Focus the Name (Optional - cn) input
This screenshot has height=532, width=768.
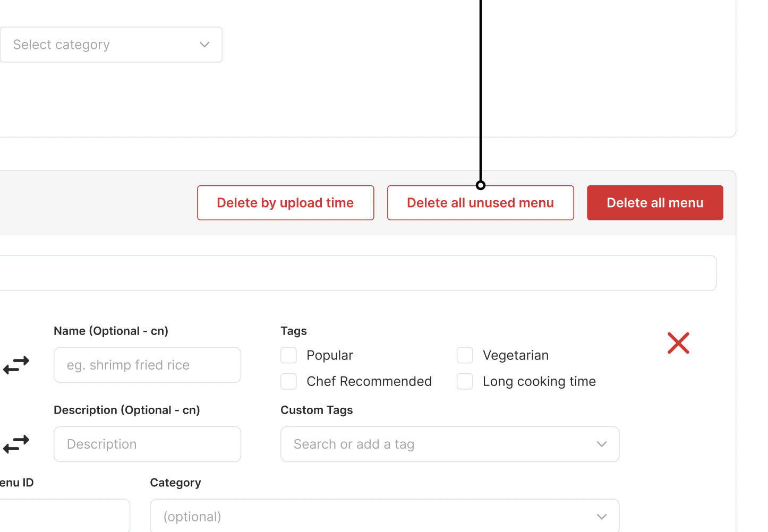(147, 365)
